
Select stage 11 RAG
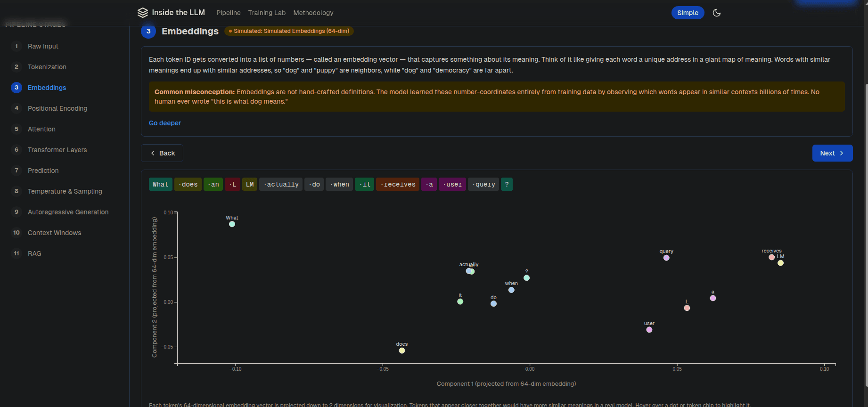tap(65, 253)
